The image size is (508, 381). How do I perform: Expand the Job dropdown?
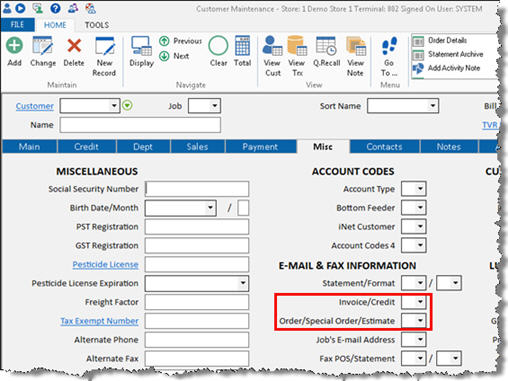tap(215, 106)
